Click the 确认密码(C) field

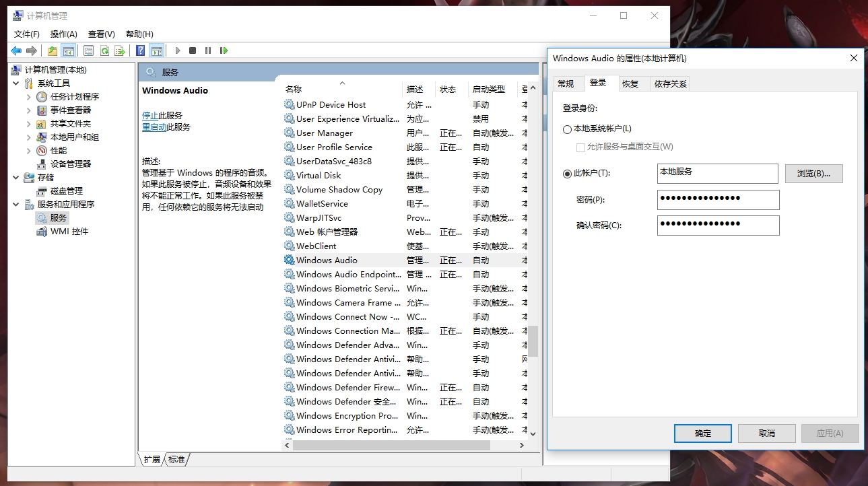[x=719, y=225]
